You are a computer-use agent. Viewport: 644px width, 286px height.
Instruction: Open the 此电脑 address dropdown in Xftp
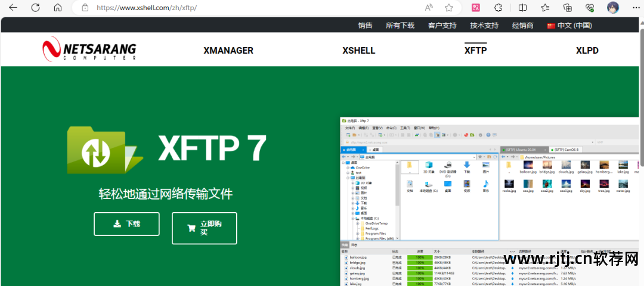[x=474, y=157]
